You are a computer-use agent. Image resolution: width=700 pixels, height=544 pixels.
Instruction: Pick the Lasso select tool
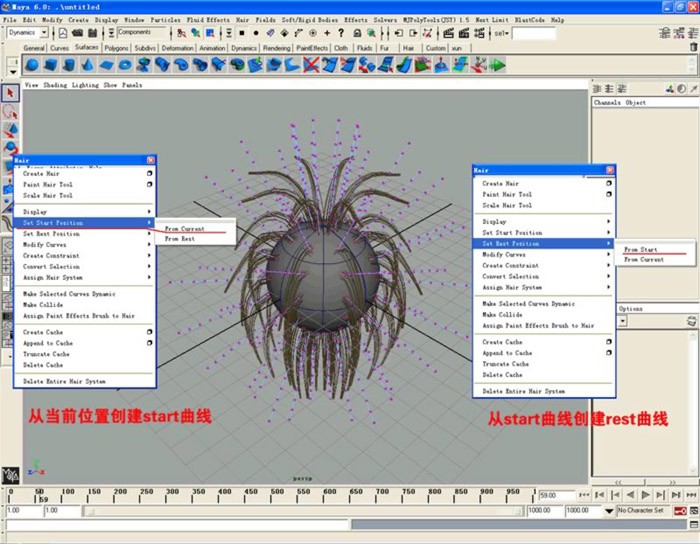coord(10,112)
